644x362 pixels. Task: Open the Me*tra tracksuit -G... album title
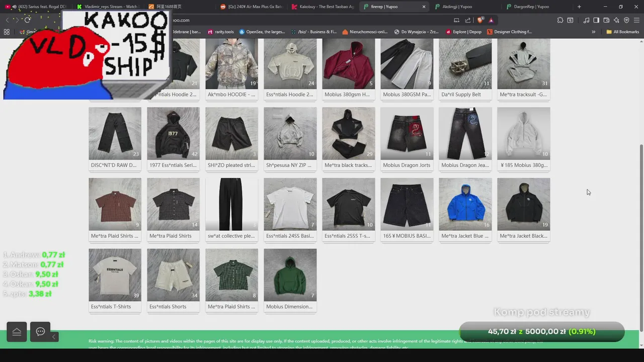523,95
